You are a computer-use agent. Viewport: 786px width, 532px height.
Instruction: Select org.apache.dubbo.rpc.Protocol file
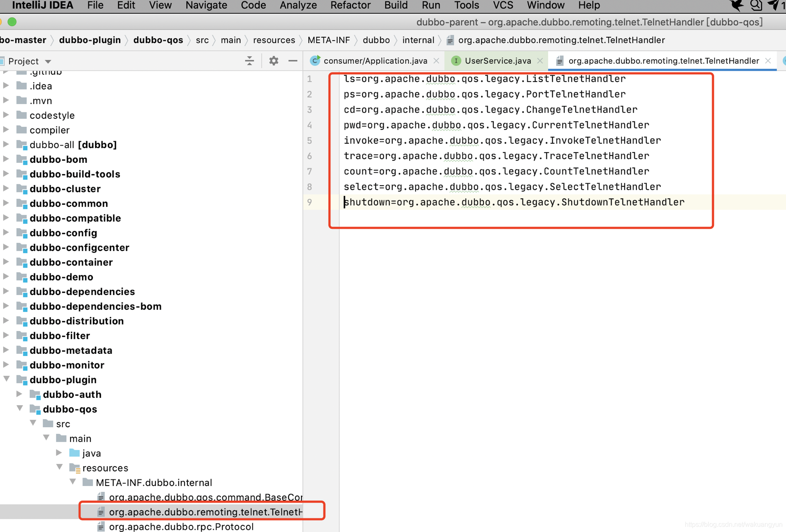click(181, 527)
